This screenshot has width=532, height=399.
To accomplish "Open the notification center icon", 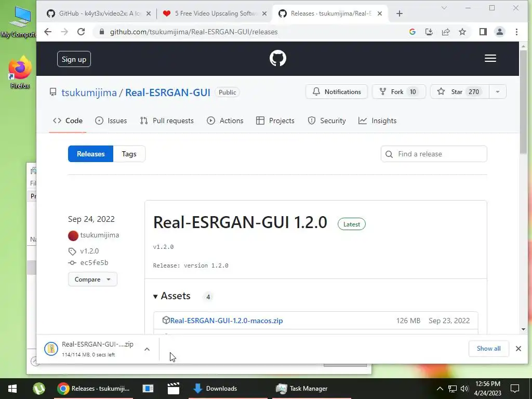I will [x=515, y=389].
